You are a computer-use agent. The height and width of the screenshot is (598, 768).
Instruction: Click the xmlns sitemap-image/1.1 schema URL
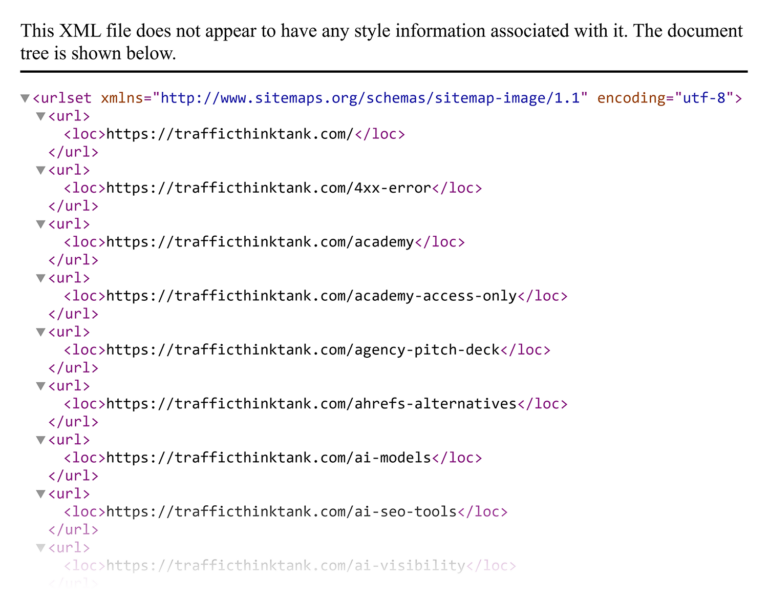point(370,98)
